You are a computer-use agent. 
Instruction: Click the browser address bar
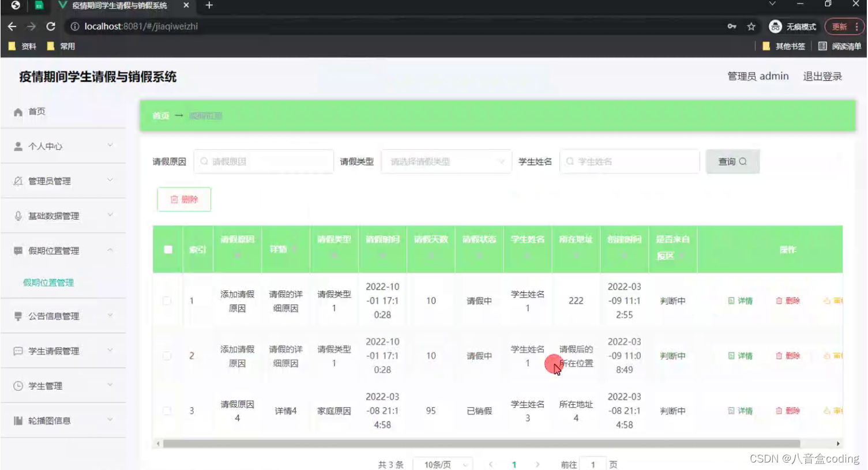click(x=398, y=27)
